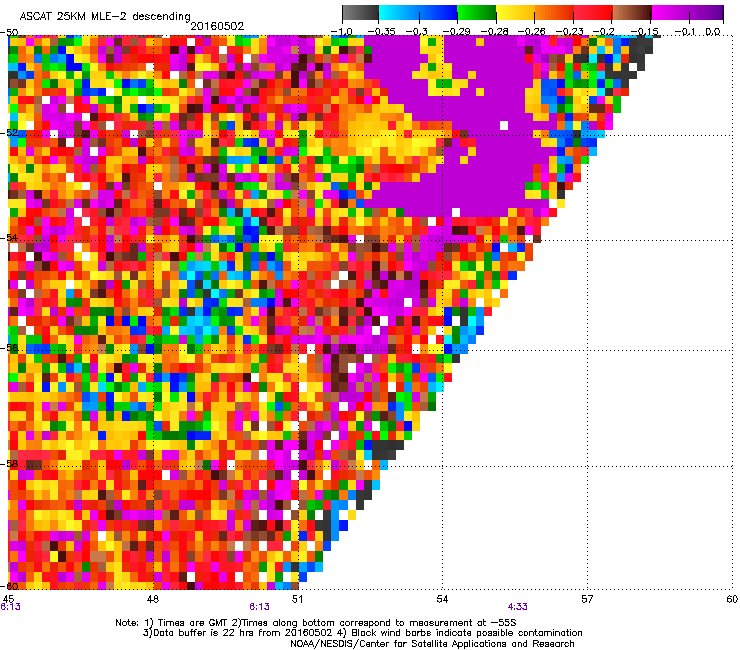
Task: Click the '-0.28' color bar label
Action: (495, 32)
